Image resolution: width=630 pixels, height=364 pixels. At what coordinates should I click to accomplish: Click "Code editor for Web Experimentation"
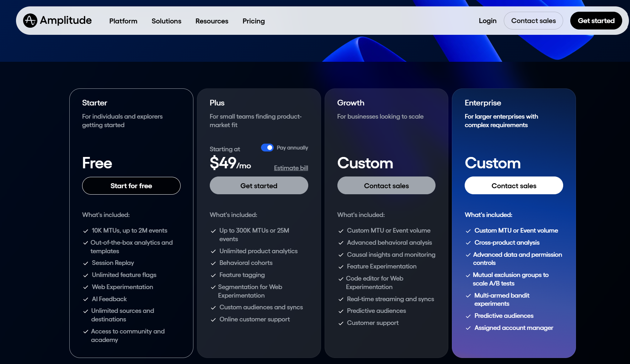click(x=374, y=283)
